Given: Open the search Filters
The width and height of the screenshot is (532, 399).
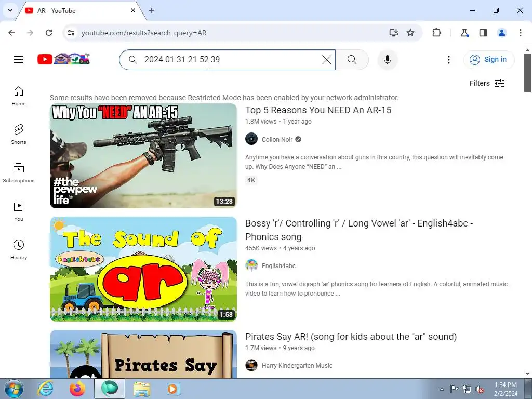Looking at the screenshot, I should click(x=486, y=83).
